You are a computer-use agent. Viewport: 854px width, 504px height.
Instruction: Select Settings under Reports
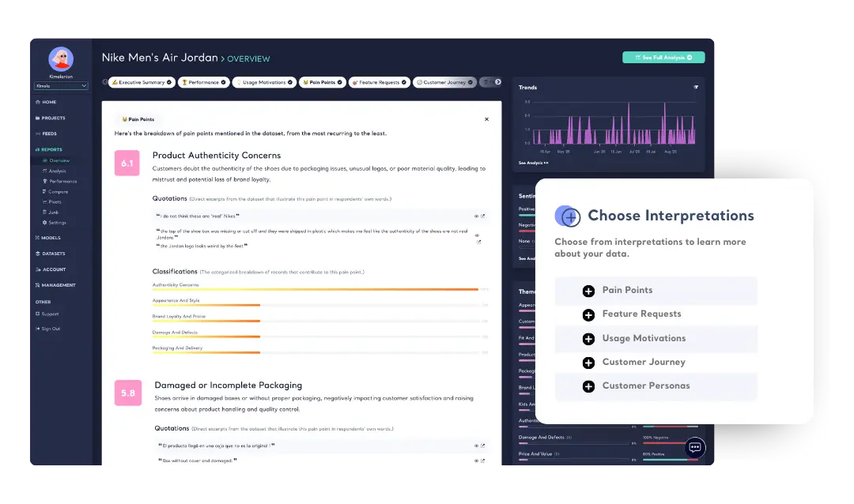point(56,222)
